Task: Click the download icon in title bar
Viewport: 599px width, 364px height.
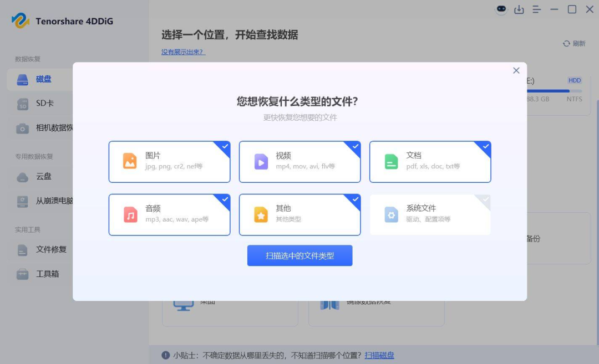Action: (x=519, y=9)
